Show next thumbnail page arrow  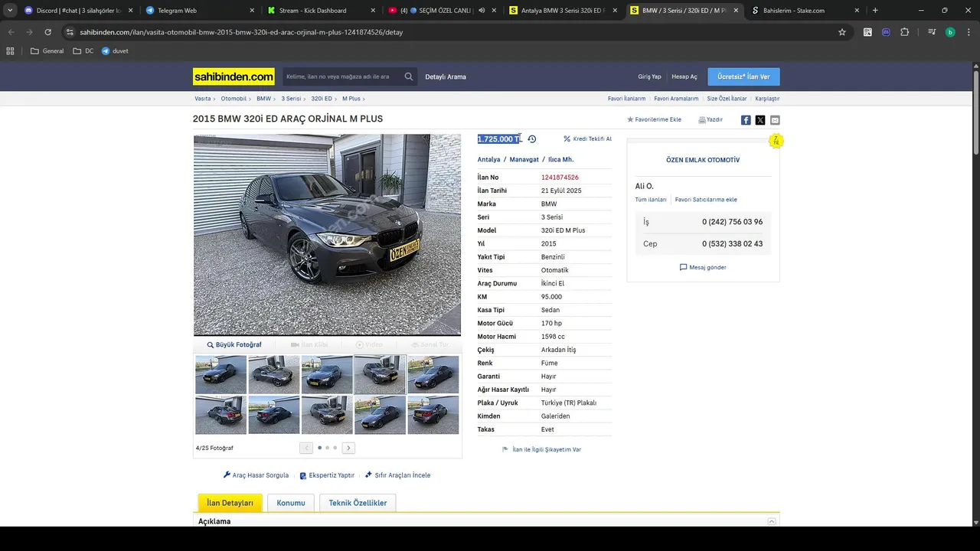coord(348,448)
